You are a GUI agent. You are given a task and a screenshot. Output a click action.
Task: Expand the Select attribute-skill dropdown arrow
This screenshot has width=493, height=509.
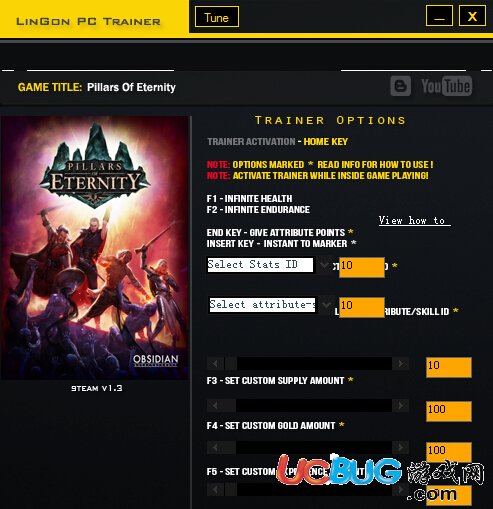pos(326,305)
